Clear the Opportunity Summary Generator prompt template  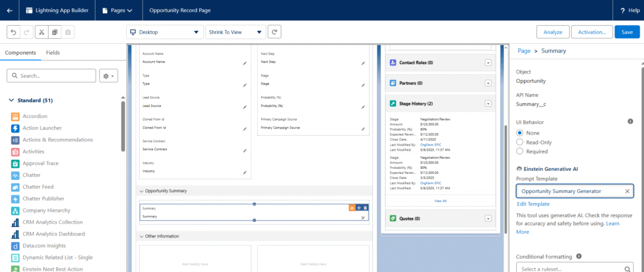click(627, 191)
